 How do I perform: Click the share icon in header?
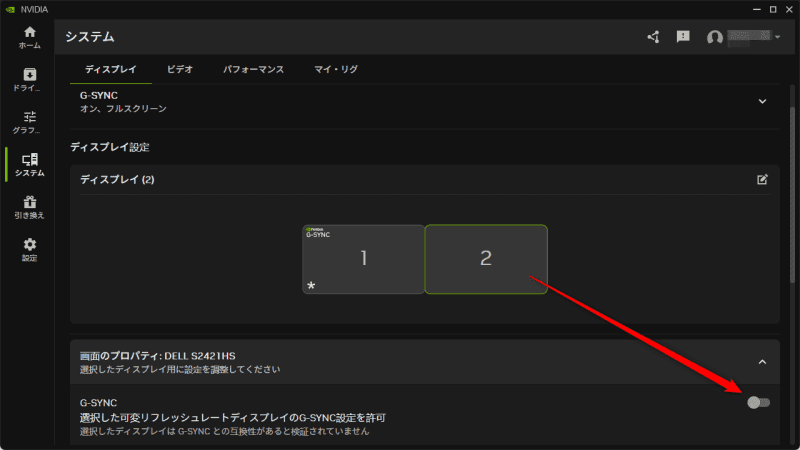click(x=653, y=37)
